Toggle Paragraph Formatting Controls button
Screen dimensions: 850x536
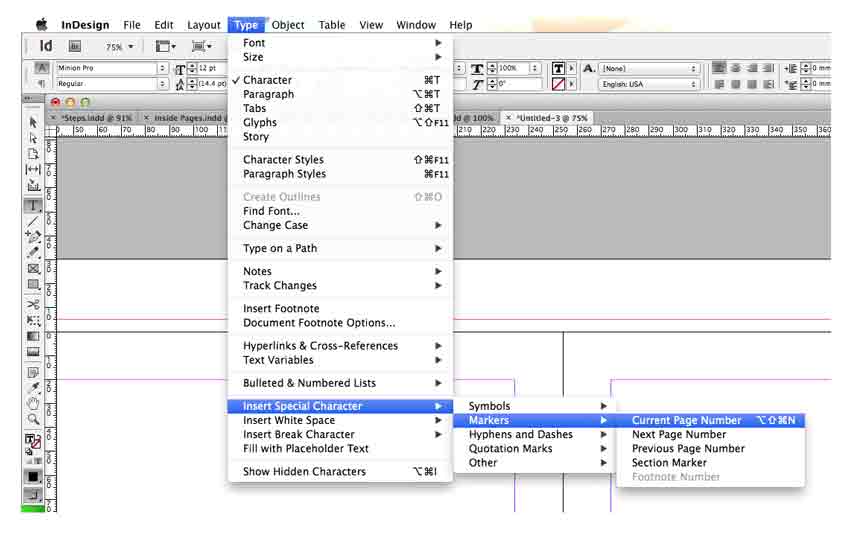tap(41, 83)
